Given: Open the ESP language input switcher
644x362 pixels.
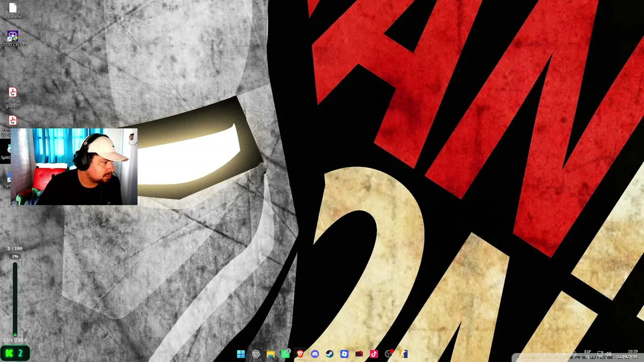Looking at the screenshot, I should coord(588,354).
